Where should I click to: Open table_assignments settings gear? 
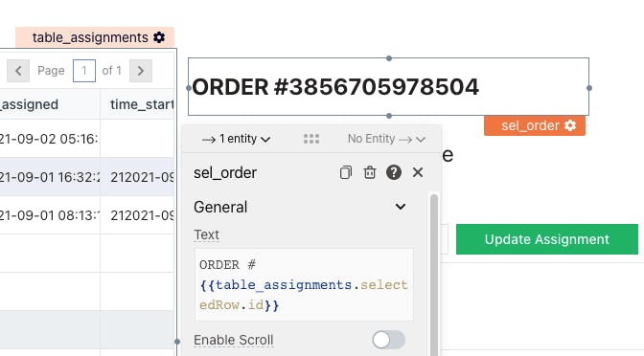159,37
